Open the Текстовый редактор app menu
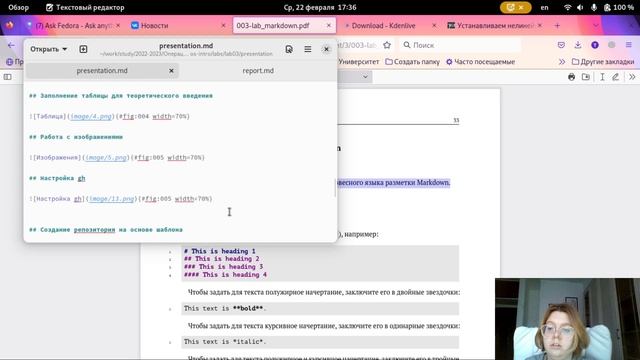 point(85,7)
